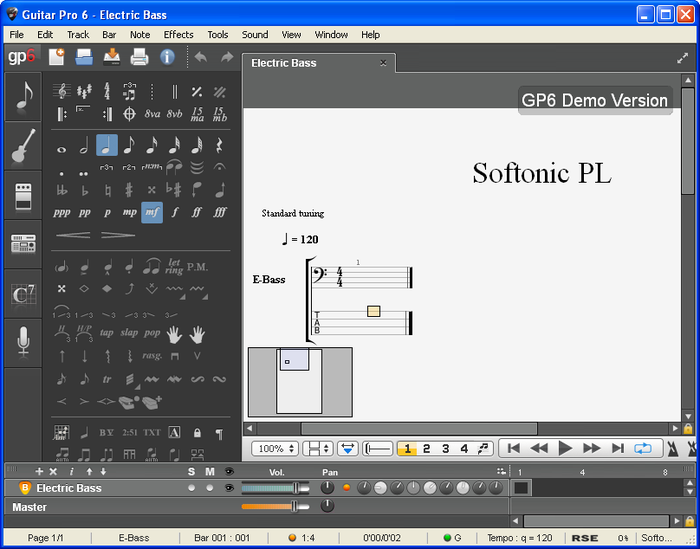
Task: Add the sharp accidental
Action: [129, 190]
